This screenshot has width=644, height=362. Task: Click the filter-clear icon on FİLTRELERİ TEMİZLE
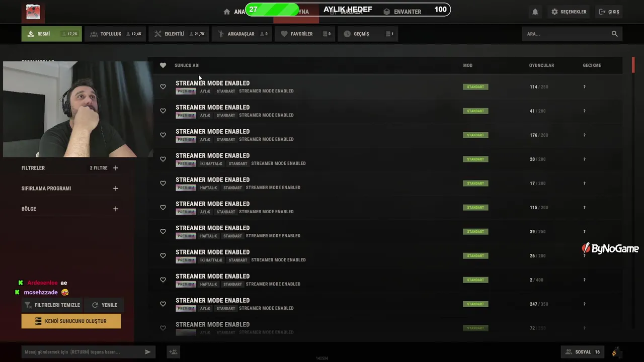tap(28, 305)
